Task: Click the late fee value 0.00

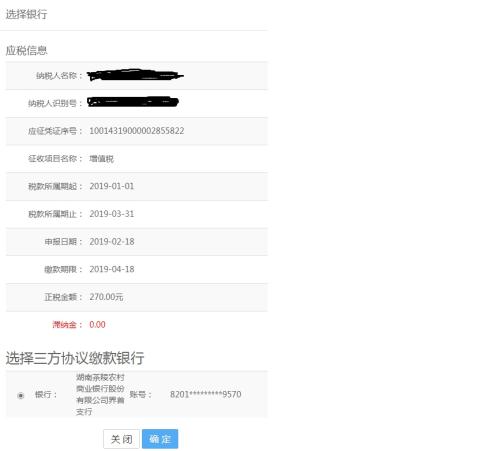Action: 97,324
